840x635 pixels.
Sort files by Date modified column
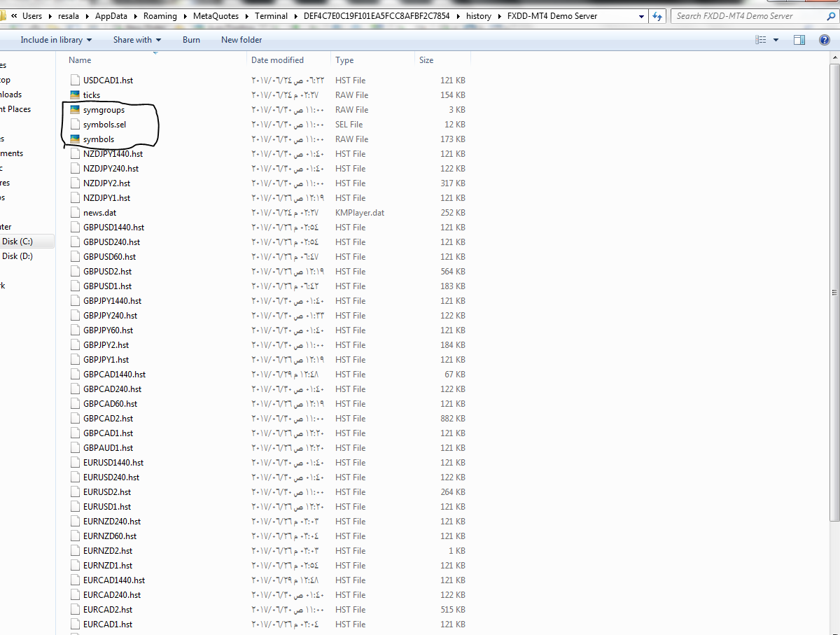pyautogui.click(x=277, y=60)
